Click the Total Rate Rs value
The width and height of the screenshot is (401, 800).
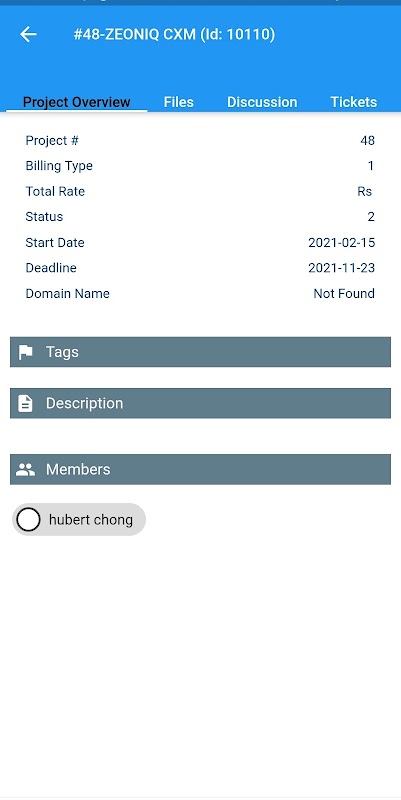click(364, 191)
